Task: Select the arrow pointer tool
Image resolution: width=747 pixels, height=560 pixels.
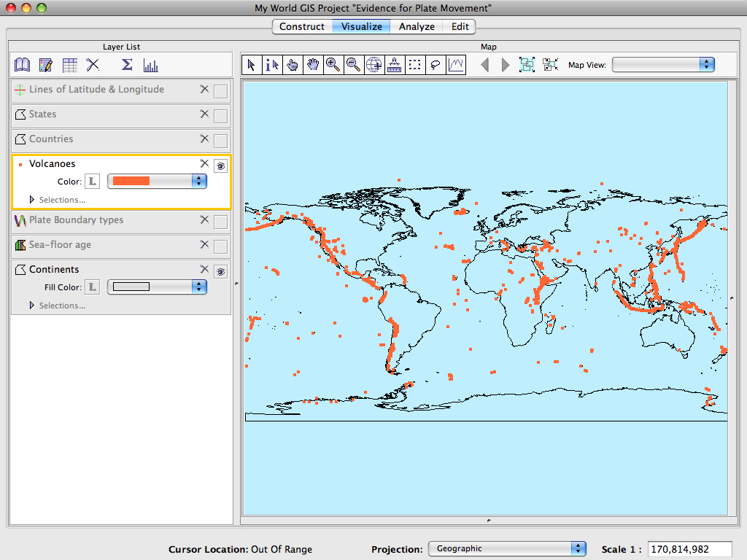Action: 252,65
